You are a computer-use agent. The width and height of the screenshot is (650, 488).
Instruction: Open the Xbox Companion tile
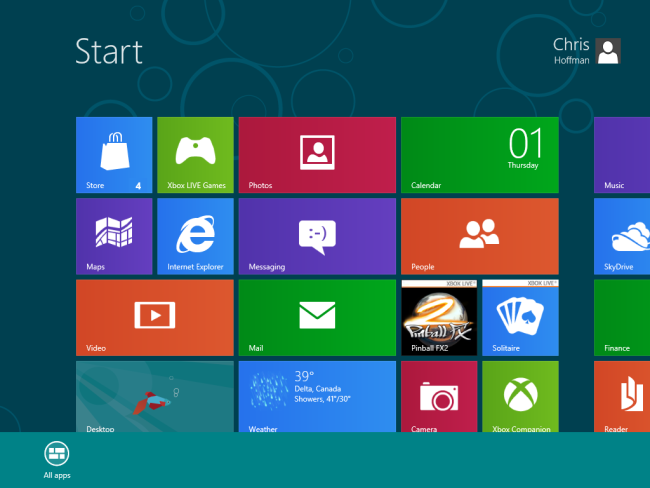pos(520,396)
